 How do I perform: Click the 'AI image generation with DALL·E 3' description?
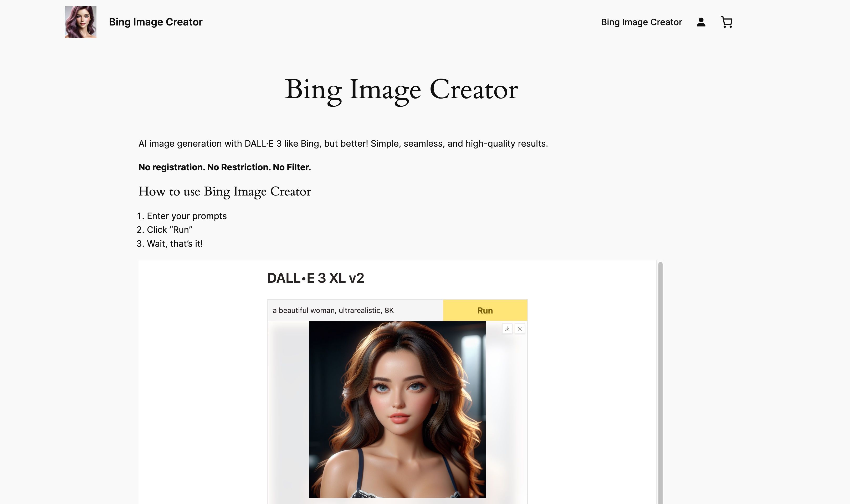click(343, 144)
